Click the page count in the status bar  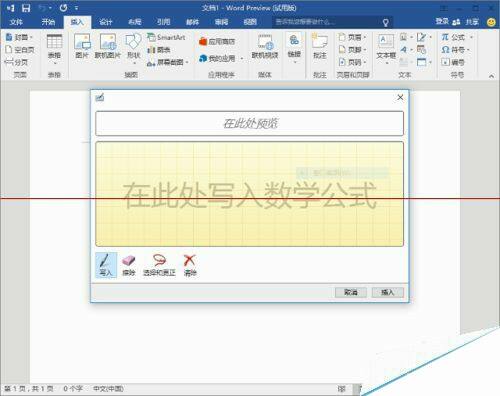coord(29,389)
